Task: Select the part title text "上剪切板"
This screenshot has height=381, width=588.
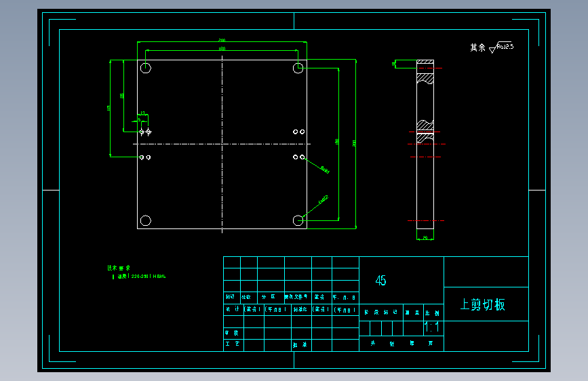Action: [483, 304]
